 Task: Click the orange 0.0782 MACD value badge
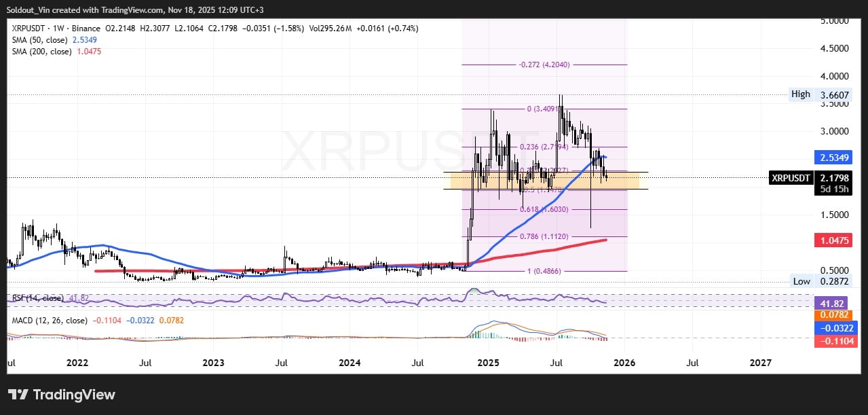click(x=833, y=315)
